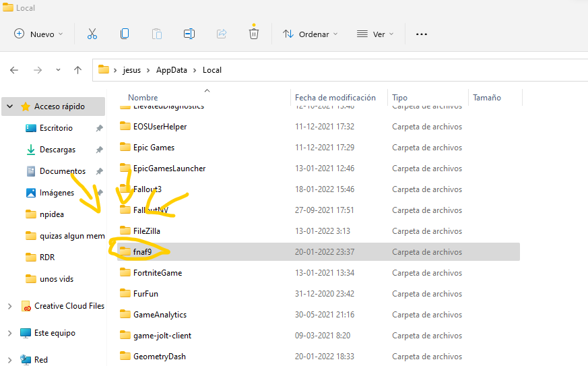Select the GameAnalytics folder

click(160, 315)
